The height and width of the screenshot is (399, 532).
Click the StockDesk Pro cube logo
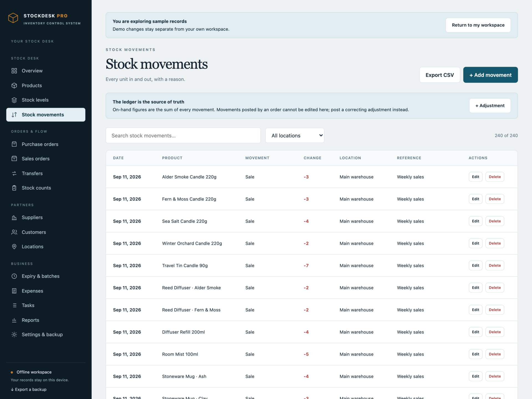(13, 18)
